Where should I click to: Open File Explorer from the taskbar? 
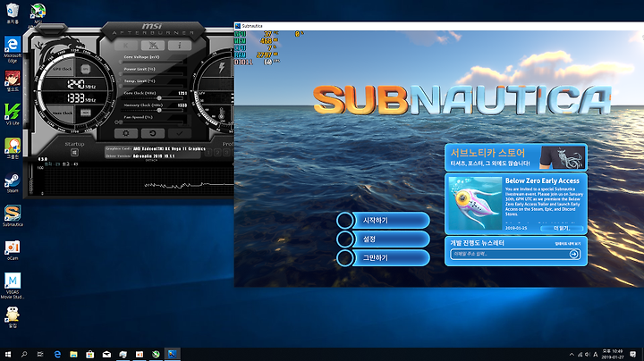point(73,354)
